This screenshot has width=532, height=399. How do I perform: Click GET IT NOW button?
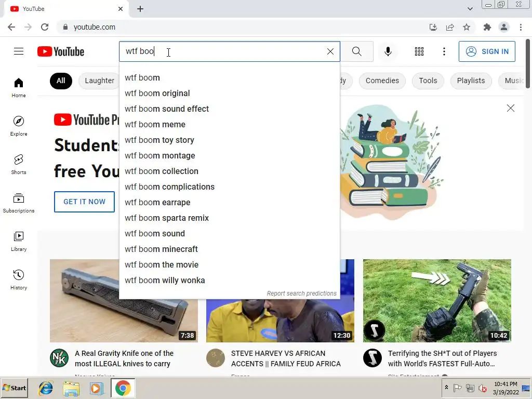point(85,202)
